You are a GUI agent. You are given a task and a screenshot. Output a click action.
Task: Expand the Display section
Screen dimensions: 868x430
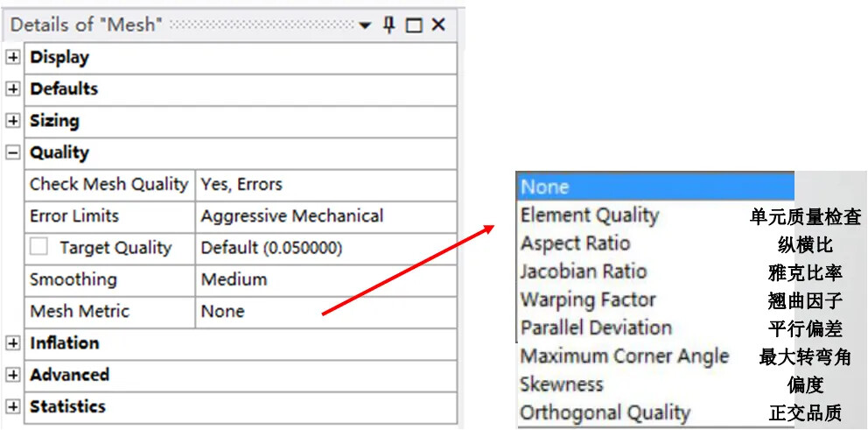click(13, 58)
